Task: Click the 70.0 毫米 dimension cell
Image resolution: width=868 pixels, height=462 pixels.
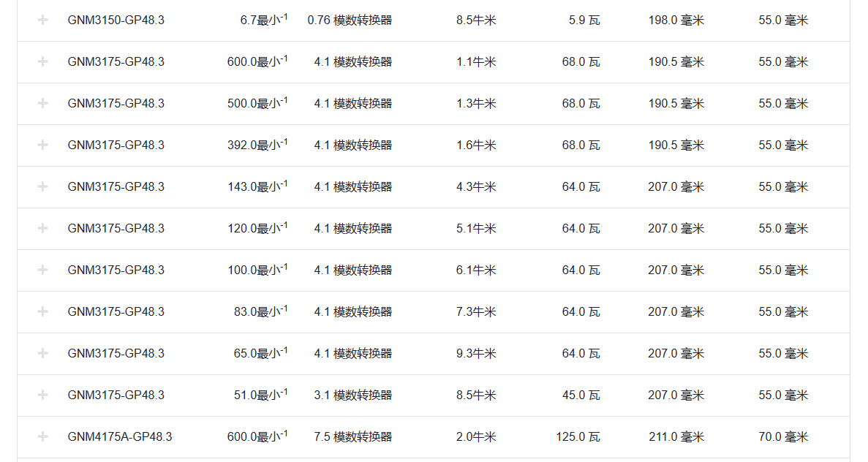Action: [782, 437]
